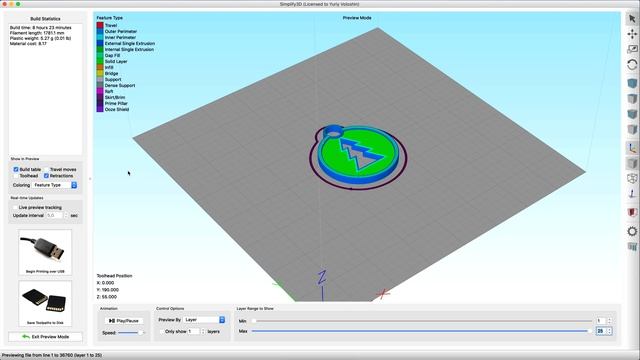Open the Coloring Feature Type dropdown
This screenshot has height=360, width=640.
pyautogui.click(x=55, y=185)
